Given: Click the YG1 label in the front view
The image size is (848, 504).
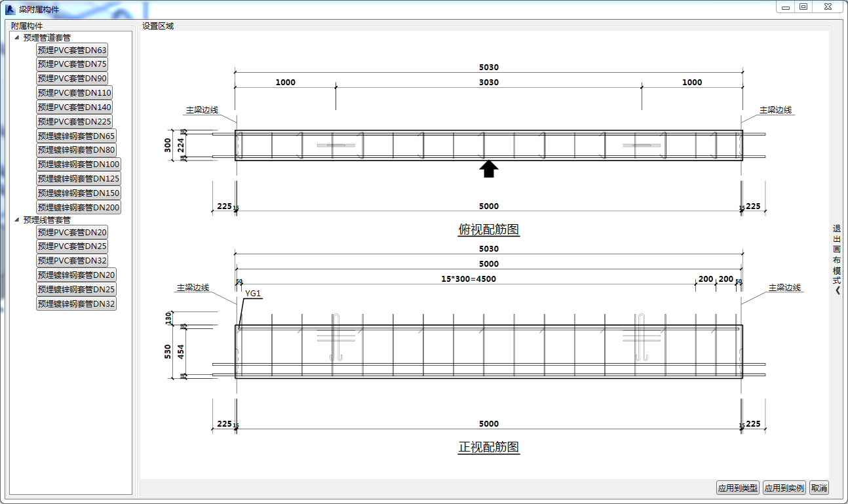Looking at the screenshot, I should 253,293.
